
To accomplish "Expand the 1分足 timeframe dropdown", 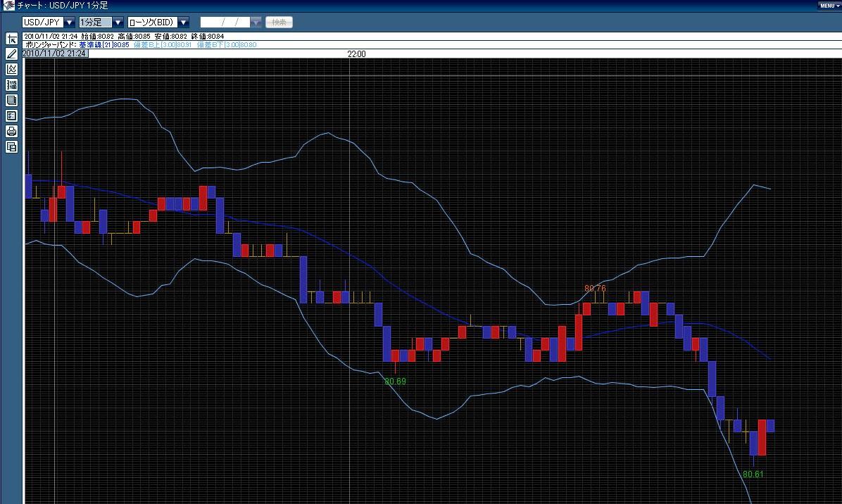I will pos(118,23).
